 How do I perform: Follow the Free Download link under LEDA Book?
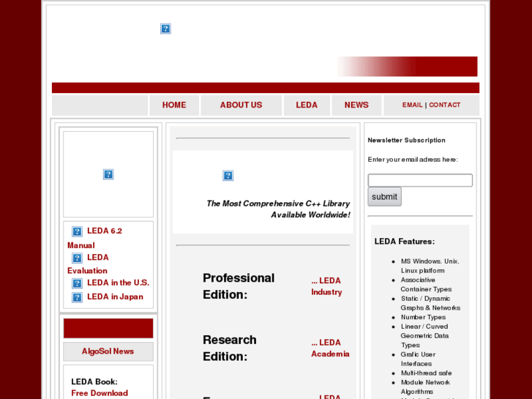[100, 393]
